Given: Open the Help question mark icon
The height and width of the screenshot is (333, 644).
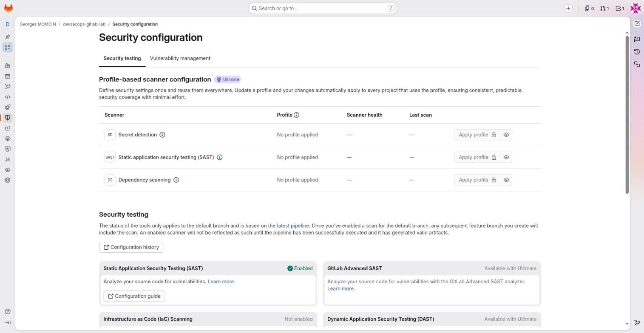Looking at the screenshot, I should coord(8,312).
